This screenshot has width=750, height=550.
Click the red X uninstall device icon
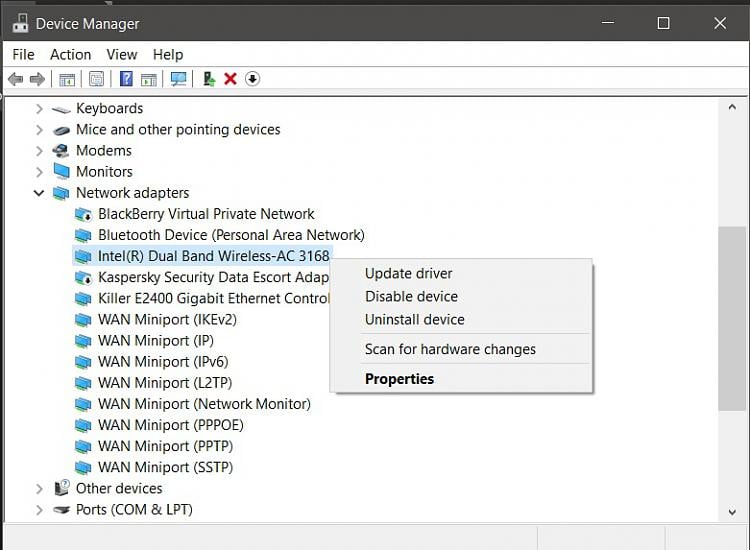click(x=230, y=79)
